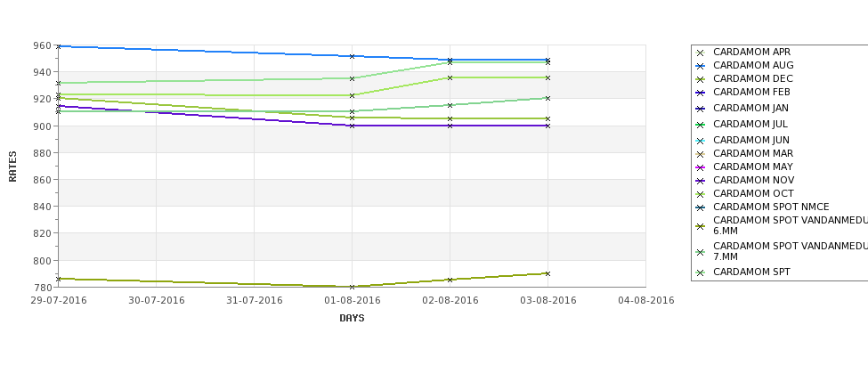Click the CARDAMOM OCT legend marker icon
The height and width of the screenshot is (382, 868).
point(701,194)
